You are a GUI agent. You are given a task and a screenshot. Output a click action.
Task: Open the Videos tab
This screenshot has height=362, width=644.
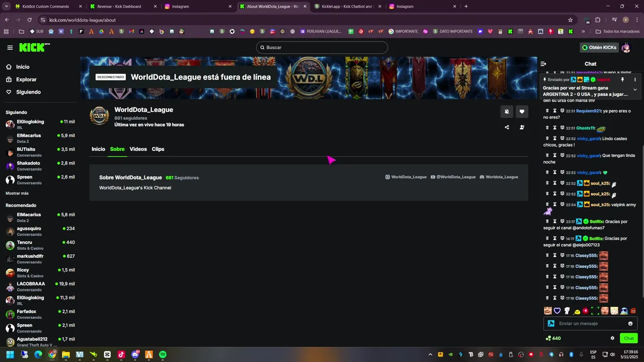pyautogui.click(x=138, y=149)
